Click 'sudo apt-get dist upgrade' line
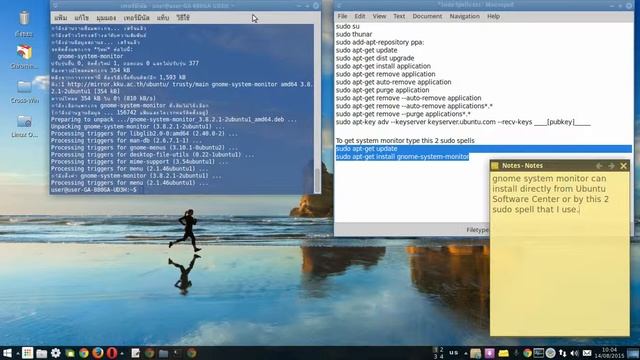 click(x=375, y=58)
